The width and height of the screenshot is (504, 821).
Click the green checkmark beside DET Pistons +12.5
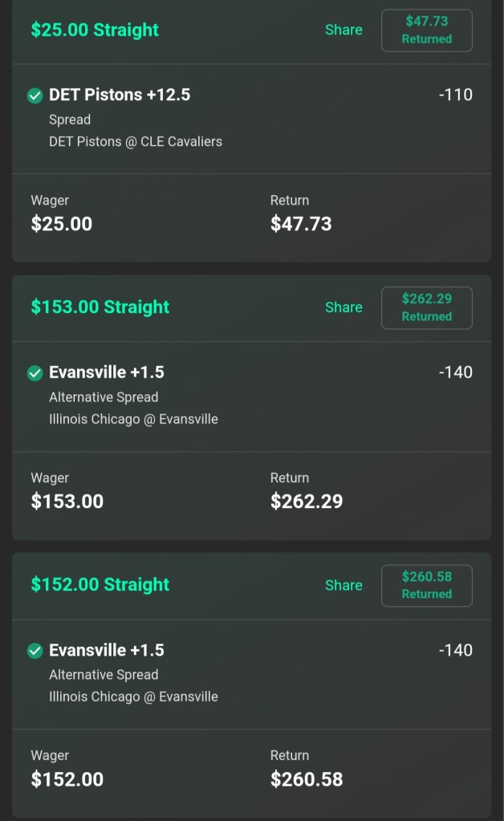point(35,96)
